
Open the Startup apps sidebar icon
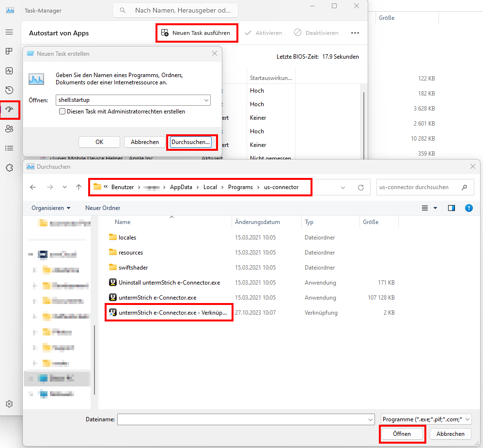[x=9, y=110]
